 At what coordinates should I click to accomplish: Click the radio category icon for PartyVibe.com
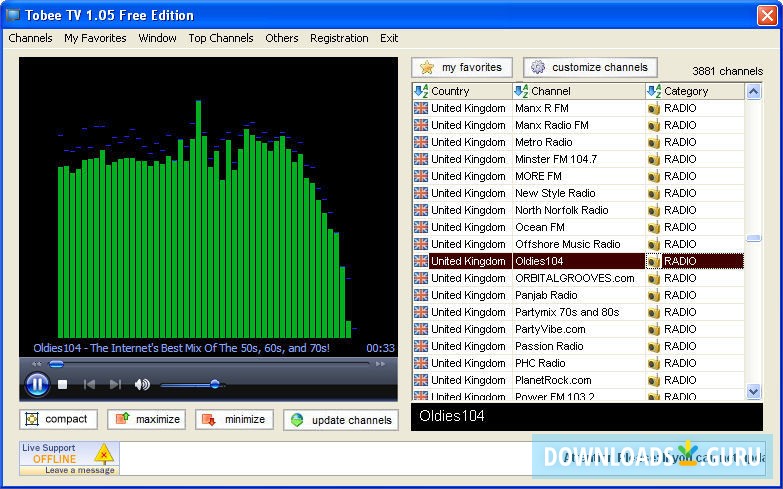point(654,329)
